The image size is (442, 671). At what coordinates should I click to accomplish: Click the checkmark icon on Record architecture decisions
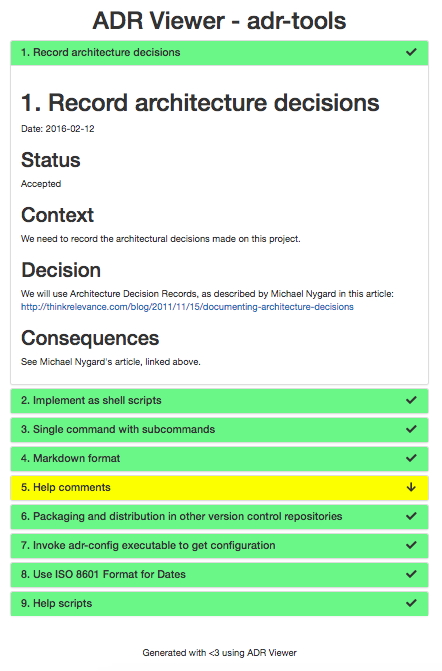click(x=411, y=52)
